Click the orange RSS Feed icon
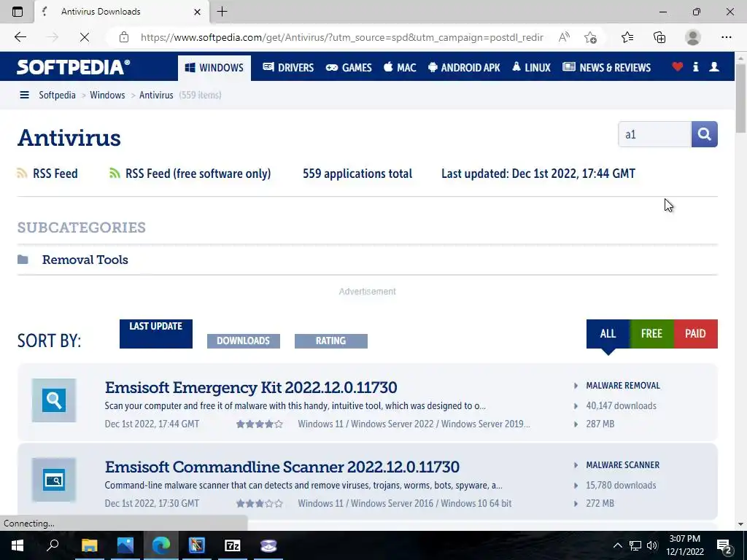Screen dimensions: 747x560 coord(22,174)
